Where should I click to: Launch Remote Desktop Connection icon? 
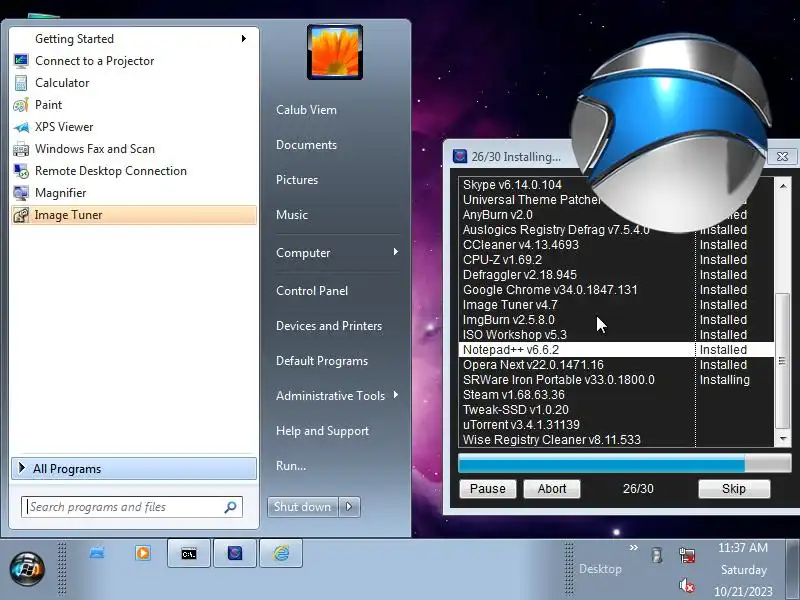point(21,171)
